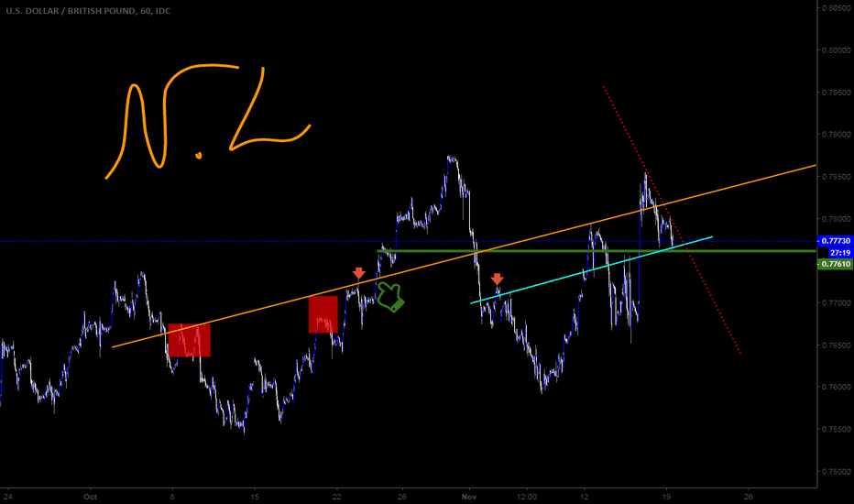Click the blue 0.77730 current price label
This screenshot has width=854, height=504.
[x=835, y=241]
